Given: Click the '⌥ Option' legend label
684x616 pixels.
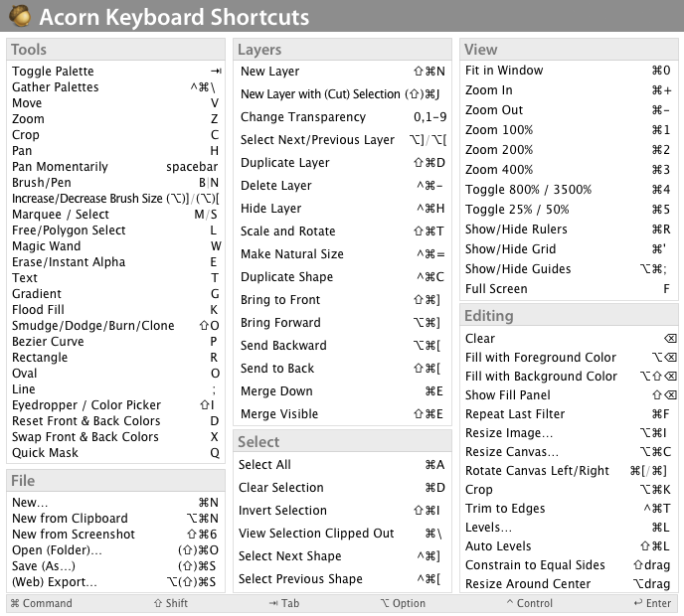Looking at the screenshot, I should point(403,603).
